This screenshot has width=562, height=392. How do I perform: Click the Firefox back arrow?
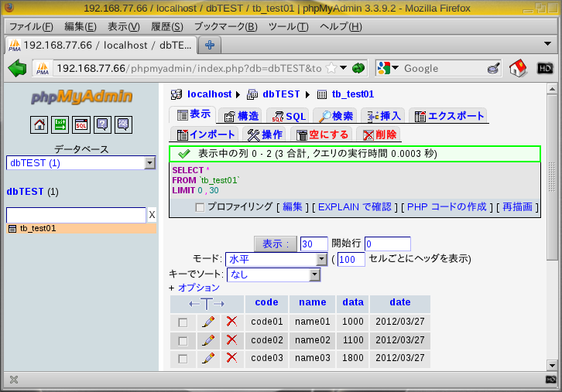point(17,68)
